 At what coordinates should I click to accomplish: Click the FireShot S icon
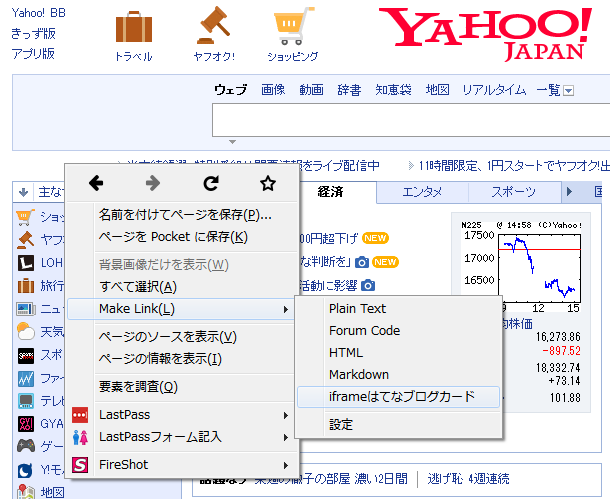pos(80,464)
